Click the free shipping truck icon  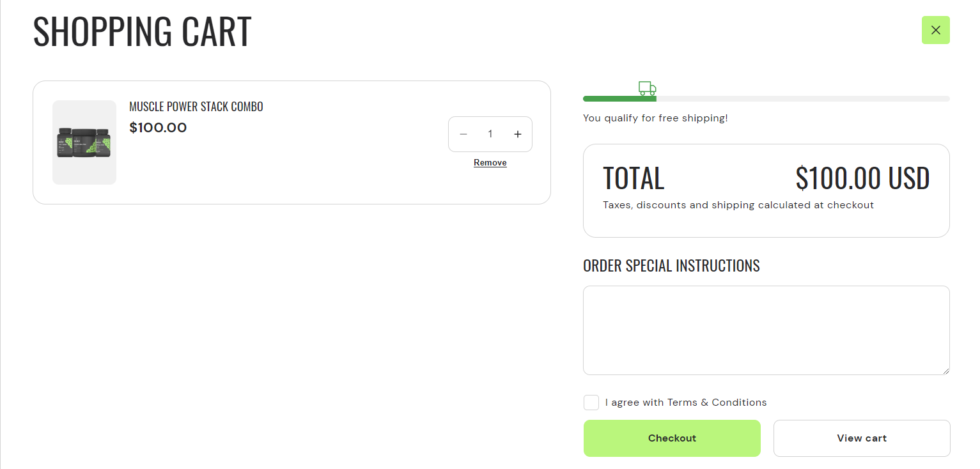click(647, 88)
